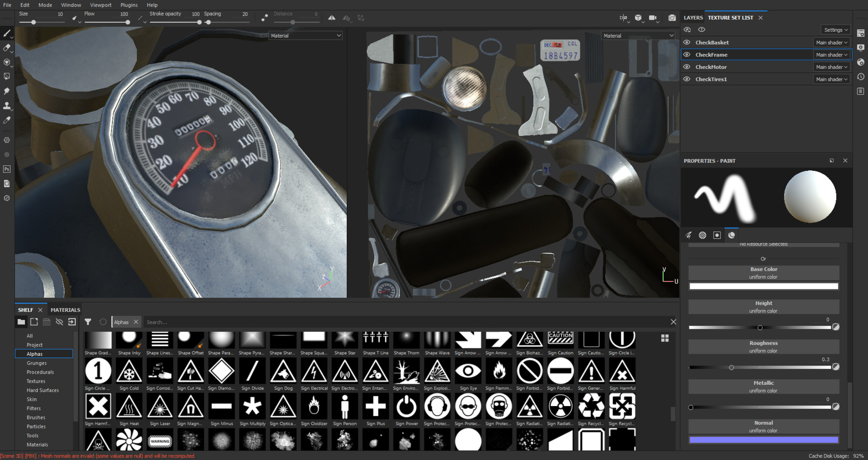868x460 pixels.
Task: Click the Base Color white swatch
Action: 763,286
